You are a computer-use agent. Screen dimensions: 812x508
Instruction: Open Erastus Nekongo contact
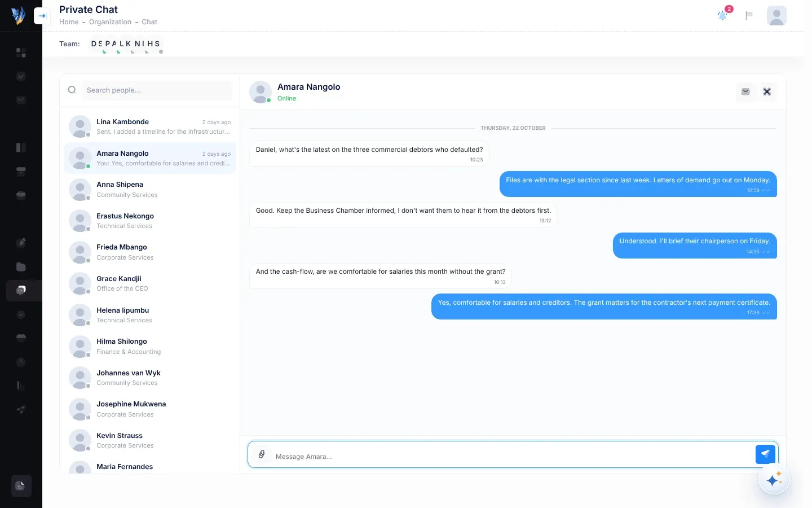pos(149,221)
